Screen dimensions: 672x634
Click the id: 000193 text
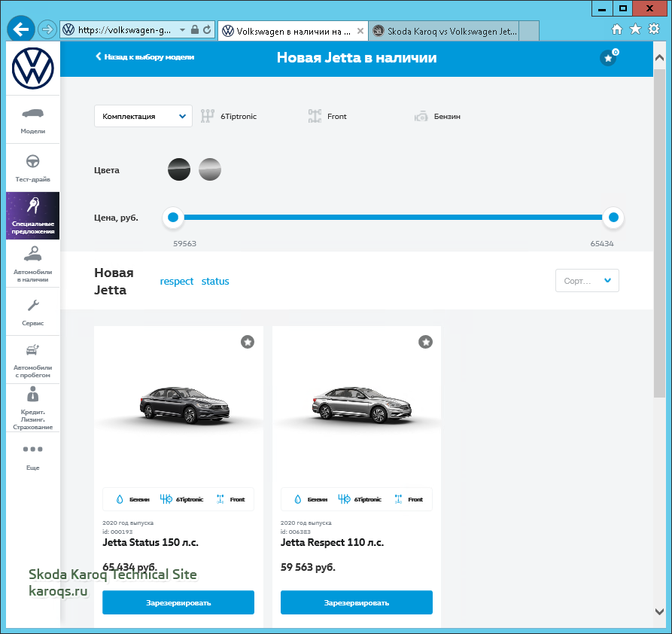coord(117,532)
